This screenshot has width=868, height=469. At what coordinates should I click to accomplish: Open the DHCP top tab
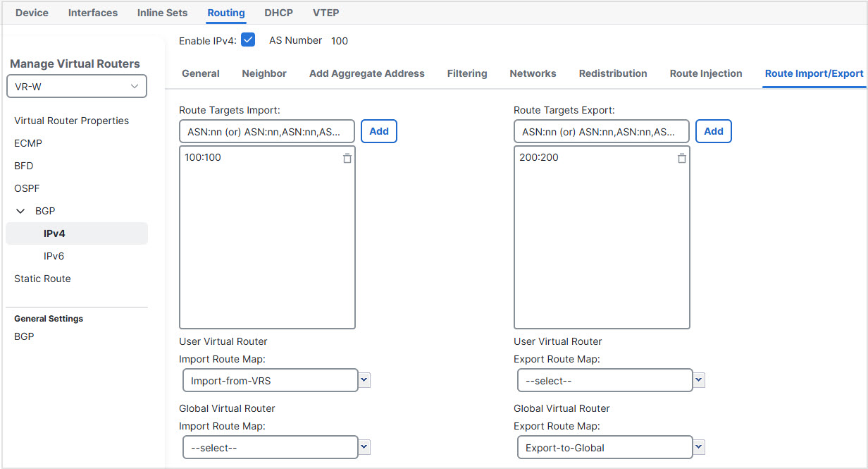278,13
